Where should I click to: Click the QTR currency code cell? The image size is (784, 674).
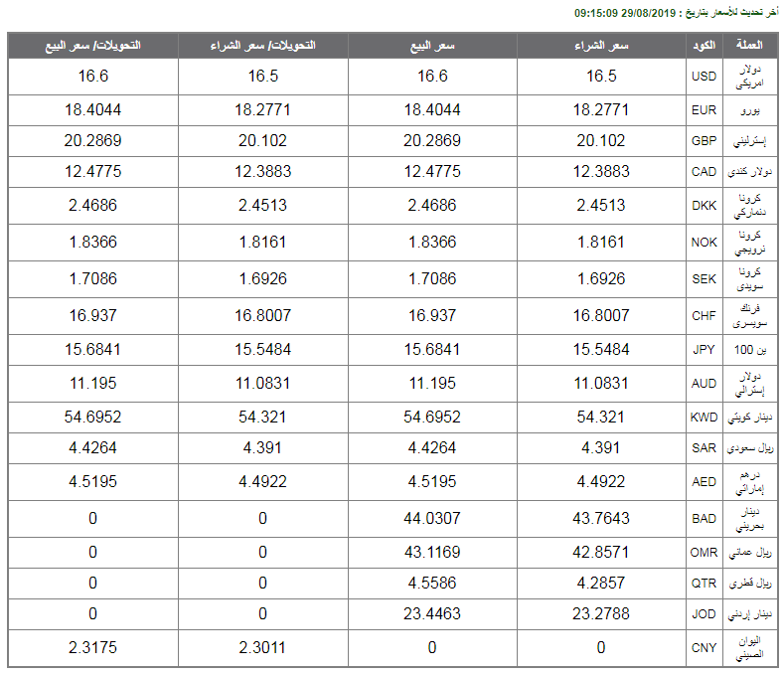click(704, 583)
